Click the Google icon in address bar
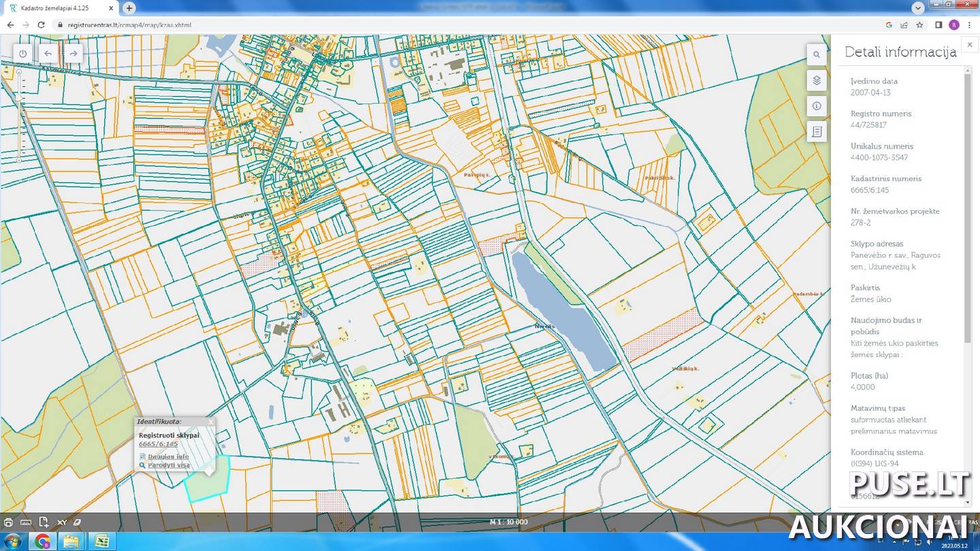This screenshot has height=551, width=980. tap(889, 25)
